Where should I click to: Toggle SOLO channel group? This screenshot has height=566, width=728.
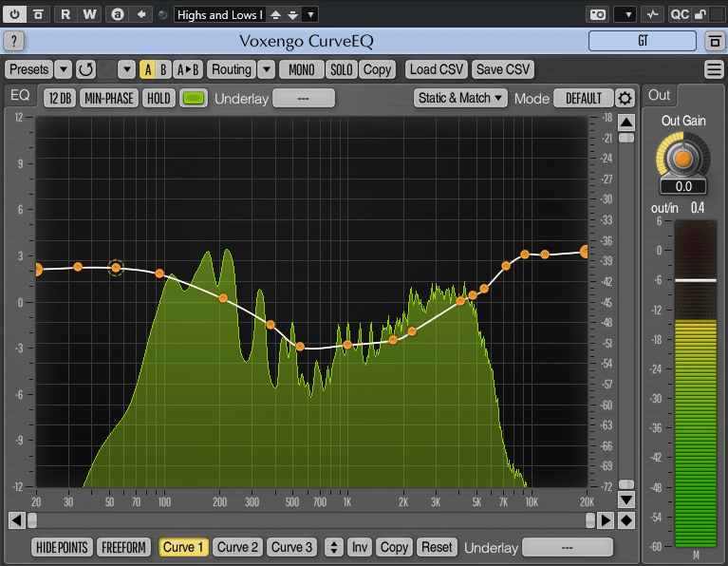click(x=342, y=69)
